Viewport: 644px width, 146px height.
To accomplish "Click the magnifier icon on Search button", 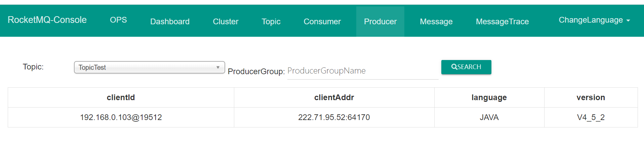I will [454, 67].
